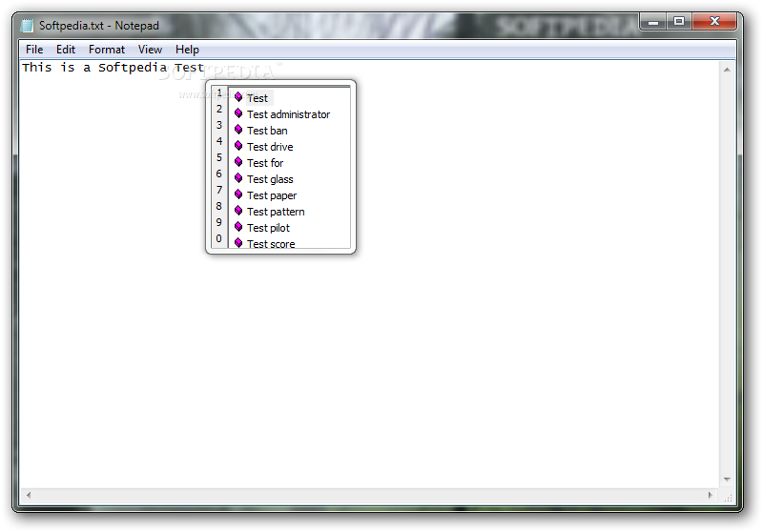
Task: Click shortcut number 8 in suggestion list
Action: [x=219, y=206]
